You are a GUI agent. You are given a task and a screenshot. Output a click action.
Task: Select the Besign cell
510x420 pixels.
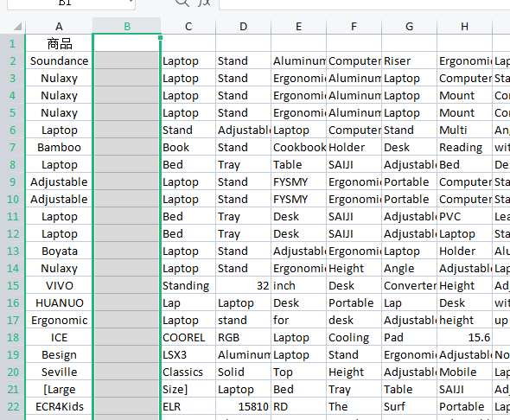pyautogui.click(x=59, y=354)
